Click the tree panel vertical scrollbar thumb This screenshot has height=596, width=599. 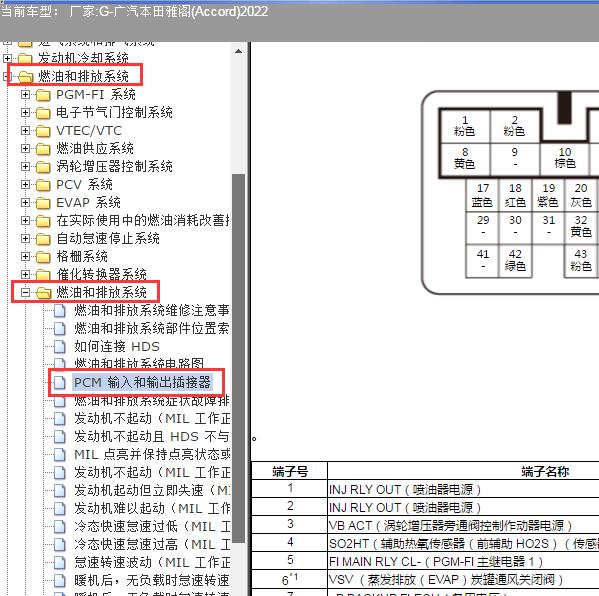[238, 358]
